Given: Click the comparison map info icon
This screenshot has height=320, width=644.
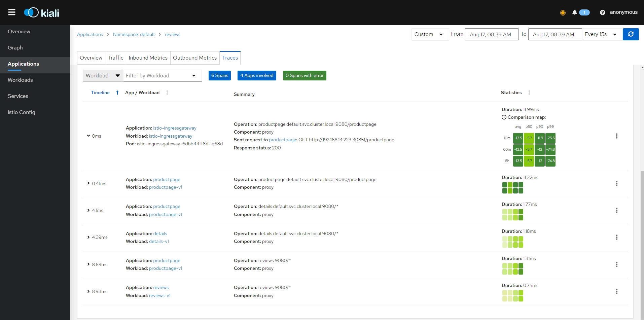Looking at the screenshot, I should (x=504, y=117).
